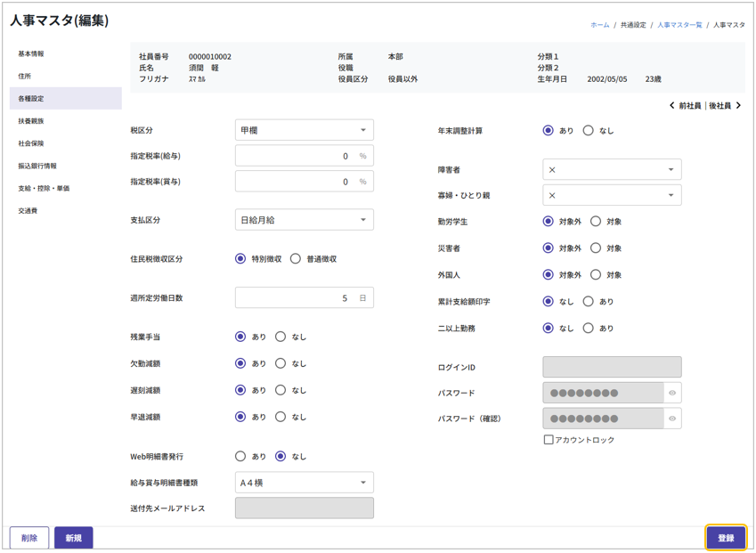
Task: Clear the 障害者 selection with X
Action: [552, 170]
